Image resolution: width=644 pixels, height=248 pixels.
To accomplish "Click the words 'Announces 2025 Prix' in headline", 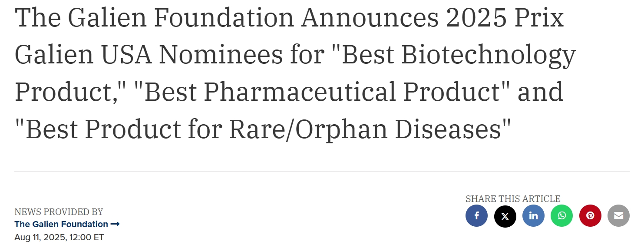I will 433,18.
